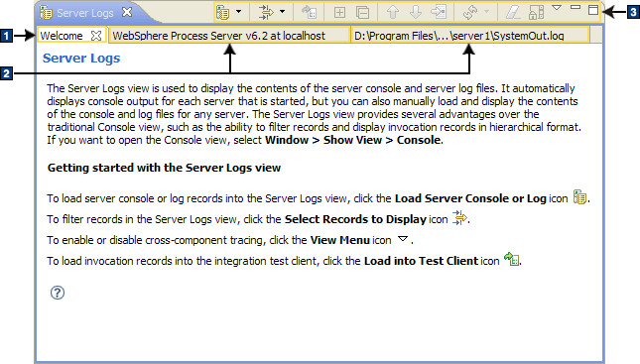Click the bold 'Select Records to Display' text
This screenshot has width=640, height=364.
pyautogui.click(x=355, y=219)
